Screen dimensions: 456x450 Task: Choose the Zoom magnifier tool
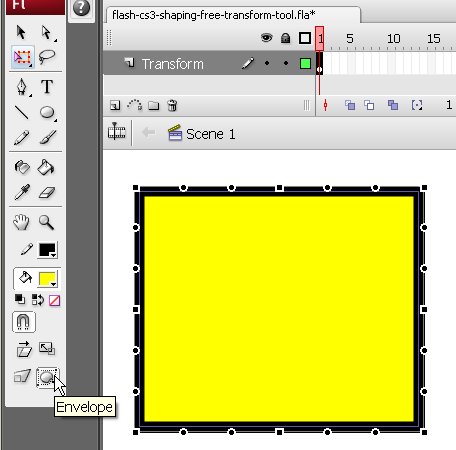tap(46, 222)
